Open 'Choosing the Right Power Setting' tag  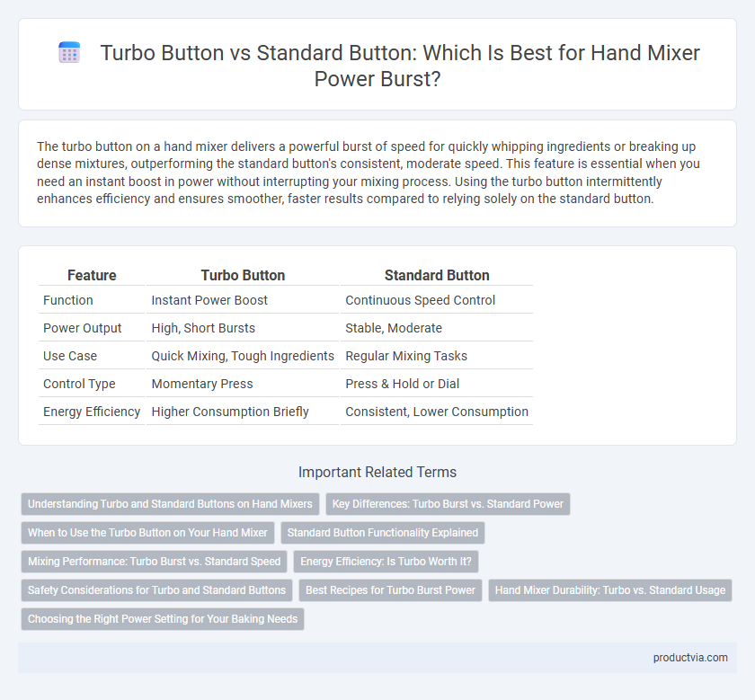tap(163, 618)
